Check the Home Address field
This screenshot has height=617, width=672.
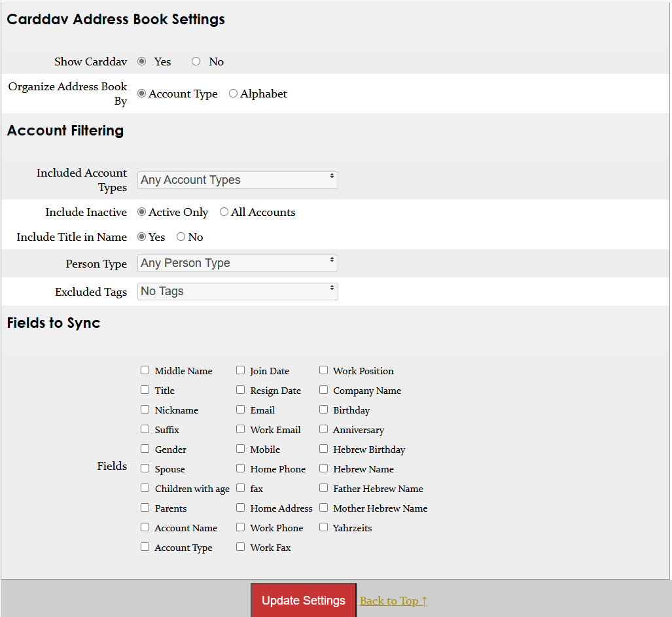tap(240, 507)
